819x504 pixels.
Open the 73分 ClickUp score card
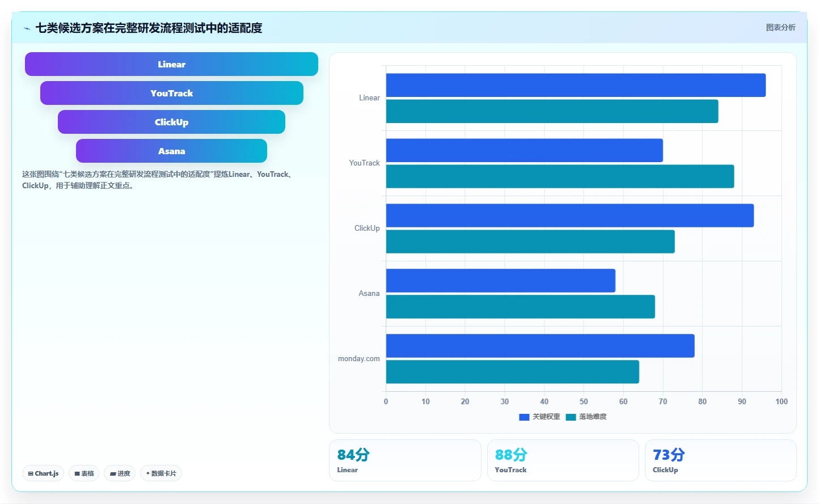tap(721, 460)
